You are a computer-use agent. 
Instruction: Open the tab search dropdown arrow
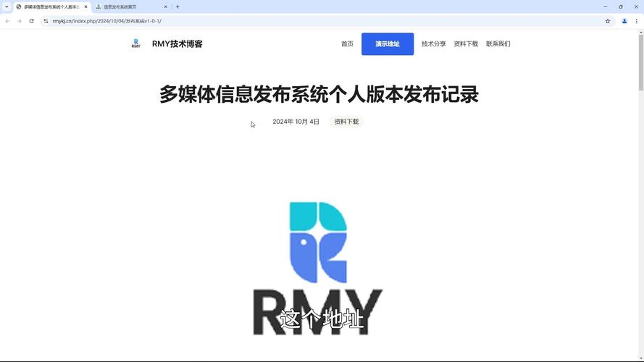(x=7, y=7)
